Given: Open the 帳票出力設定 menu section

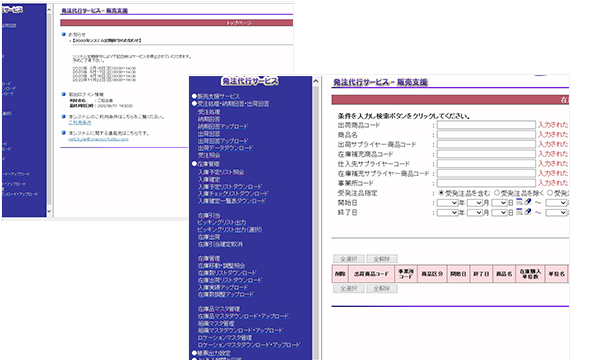Looking at the screenshot, I should pos(214,353).
